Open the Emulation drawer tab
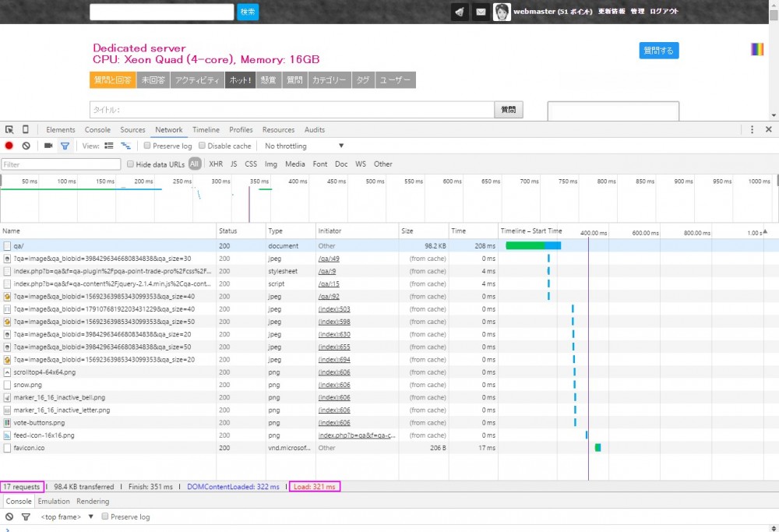Screen dimensions: 779x532 54,502
